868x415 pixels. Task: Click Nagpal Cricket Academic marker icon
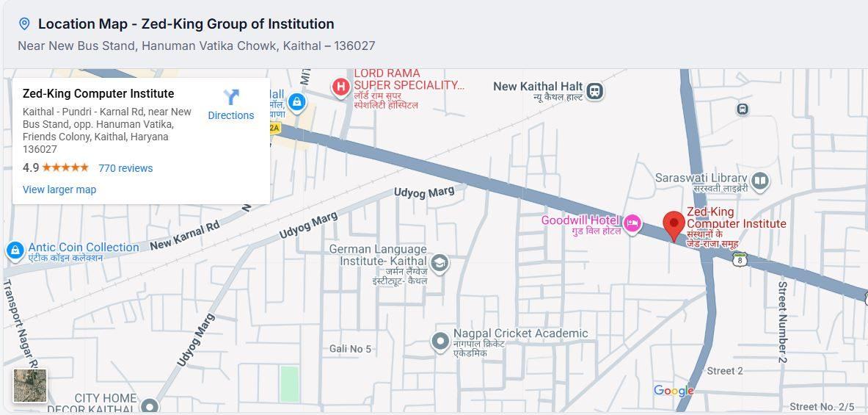coord(440,341)
